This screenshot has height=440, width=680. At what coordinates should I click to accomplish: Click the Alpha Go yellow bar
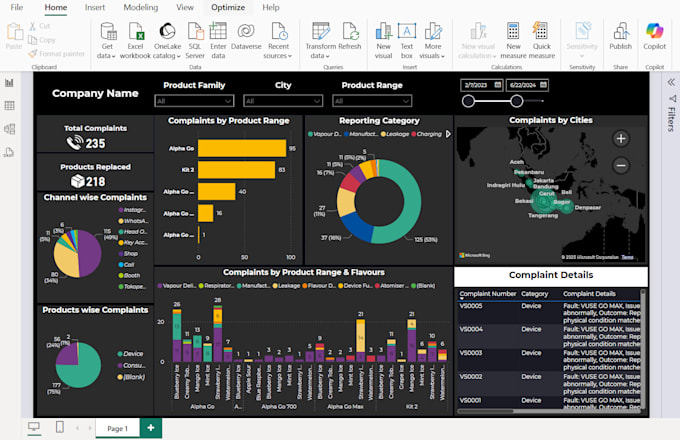coord(242,148)
